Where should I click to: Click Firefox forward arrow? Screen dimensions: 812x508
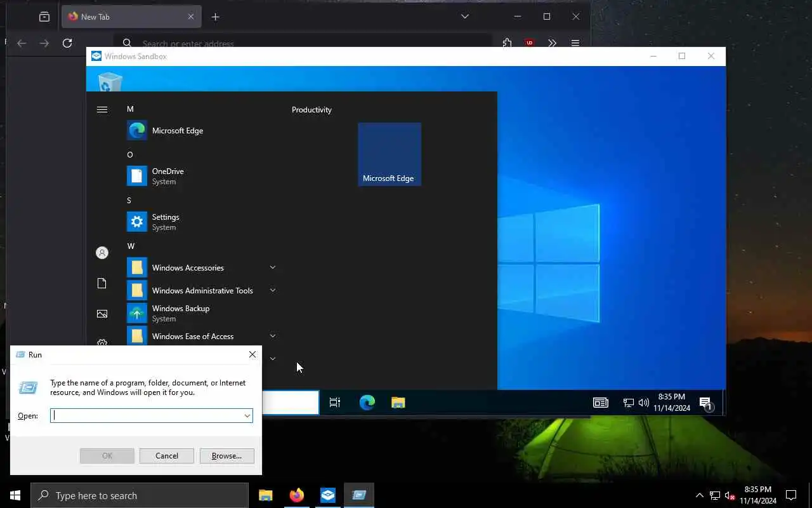(x=44, y=43)
